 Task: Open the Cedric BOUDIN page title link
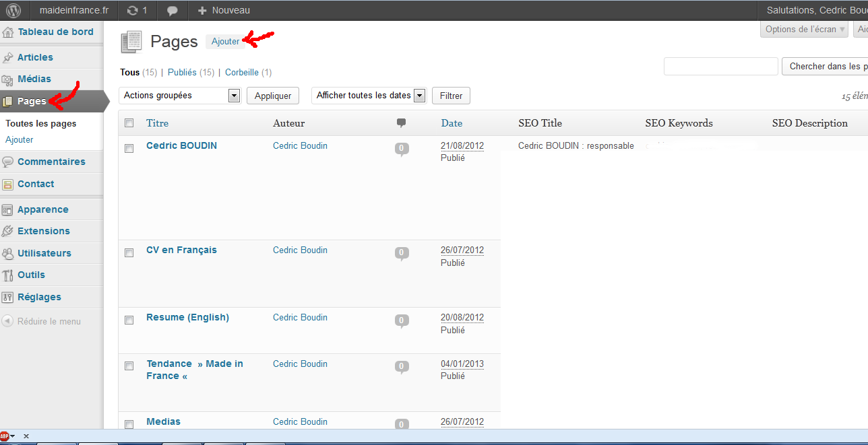click(x=181, y=145)
